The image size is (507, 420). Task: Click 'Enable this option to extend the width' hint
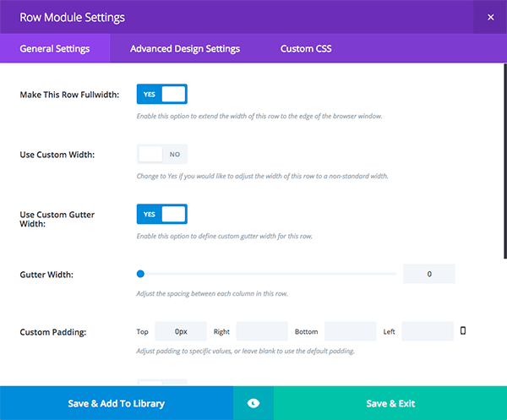click(259, 116)
